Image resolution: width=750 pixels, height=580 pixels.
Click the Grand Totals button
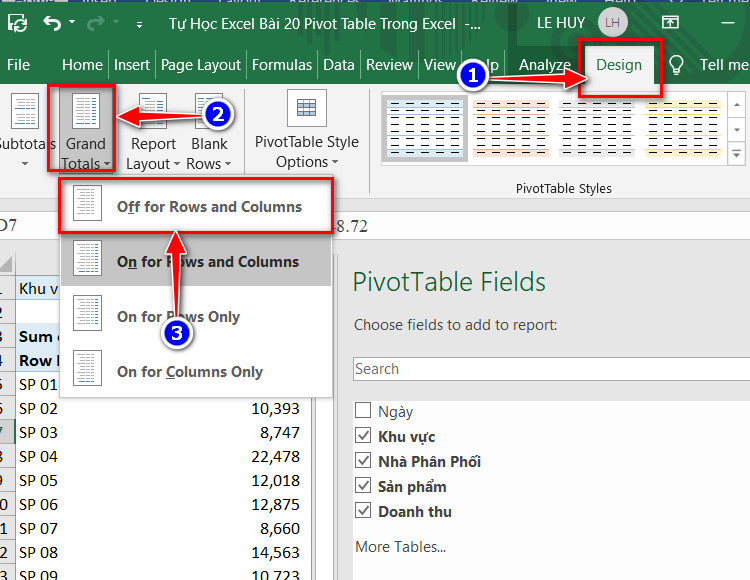tap(86, 129)
